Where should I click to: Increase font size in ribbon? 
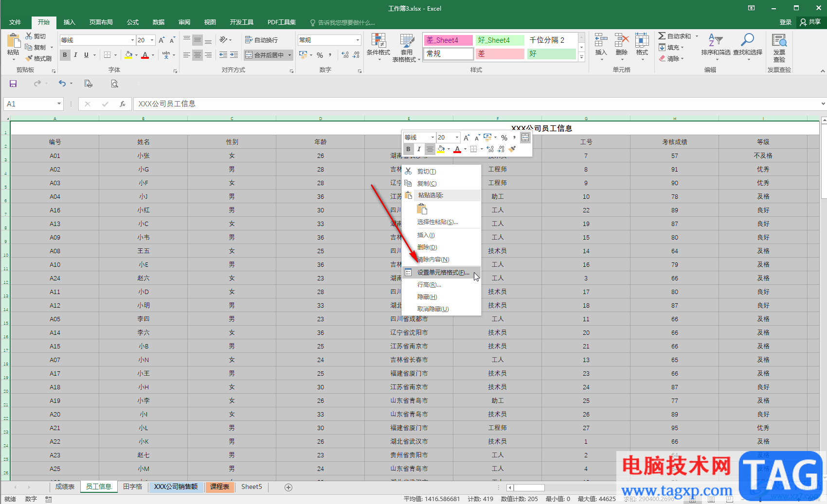[x=162, y=40]
